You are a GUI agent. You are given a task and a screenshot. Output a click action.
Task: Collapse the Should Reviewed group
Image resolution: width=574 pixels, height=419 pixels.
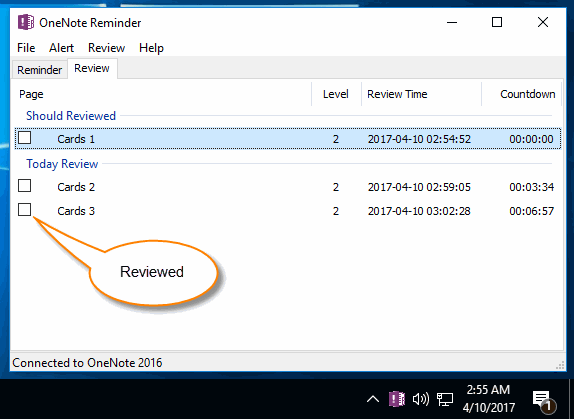71,116
